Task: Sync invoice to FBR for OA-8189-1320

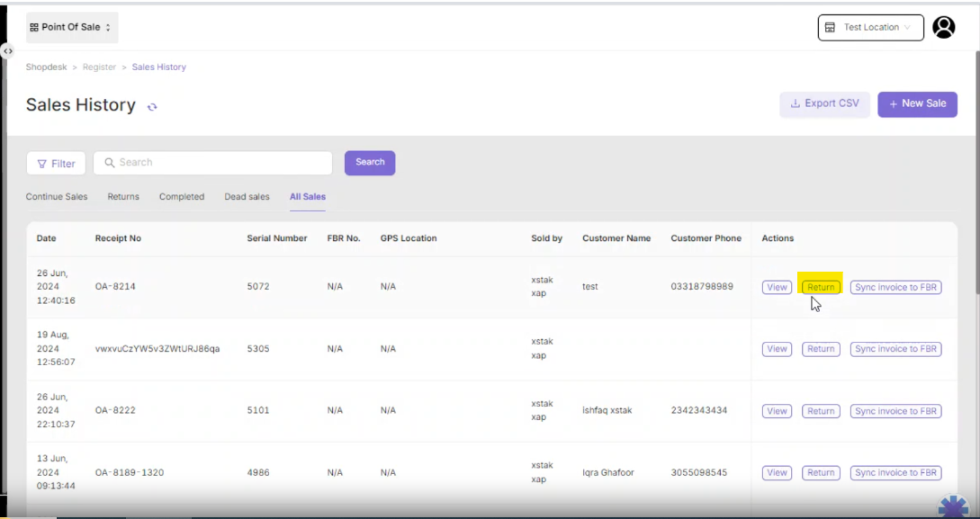Action: point(895,473)
